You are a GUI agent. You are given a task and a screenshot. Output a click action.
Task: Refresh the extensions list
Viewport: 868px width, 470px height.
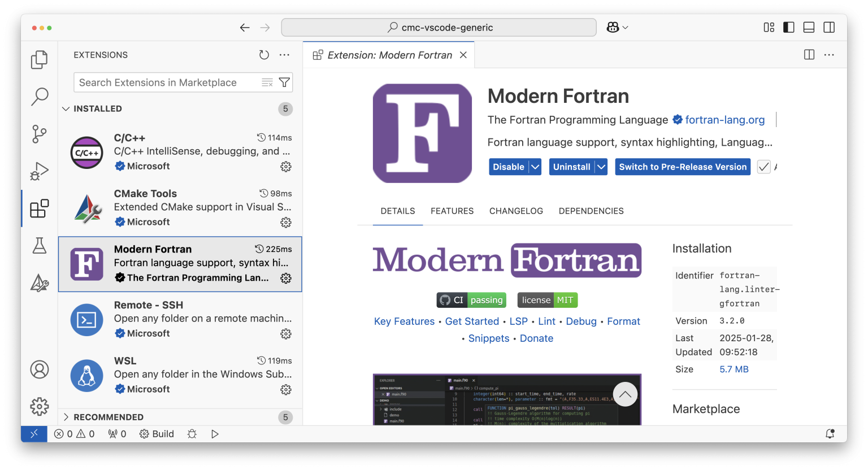264,55
